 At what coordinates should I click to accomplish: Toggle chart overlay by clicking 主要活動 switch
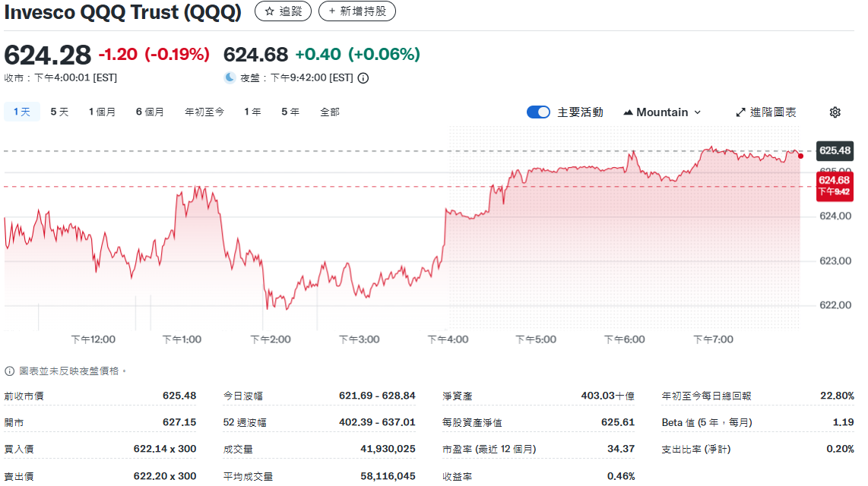(538, 112)
